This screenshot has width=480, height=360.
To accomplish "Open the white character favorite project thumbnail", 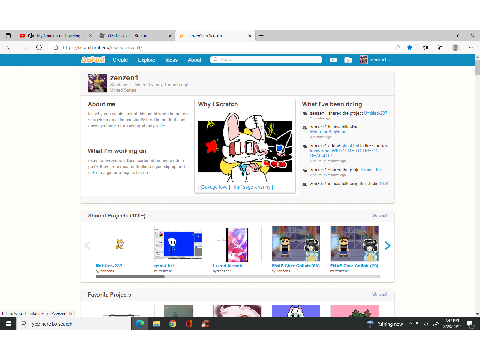I will (296, 311).
